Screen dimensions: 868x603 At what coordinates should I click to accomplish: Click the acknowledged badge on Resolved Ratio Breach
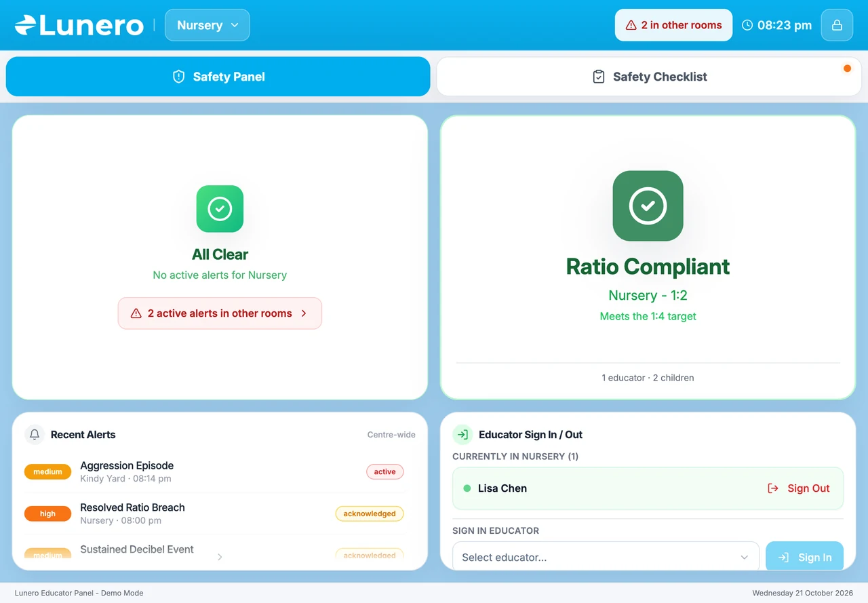click(370, 513)
